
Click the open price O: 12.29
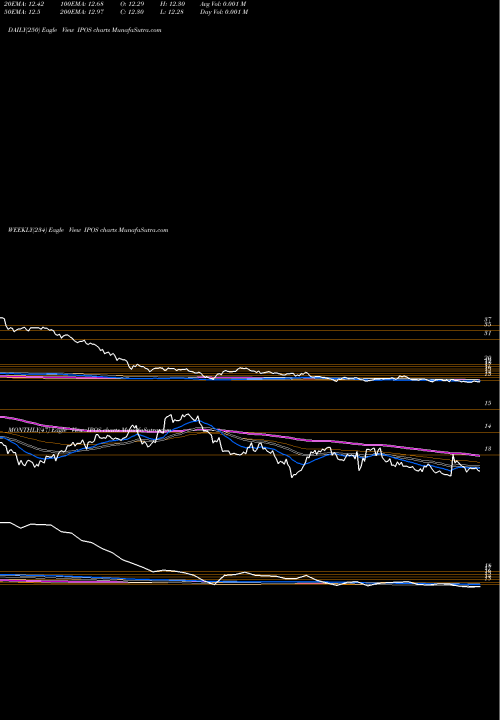click(133, 4)
